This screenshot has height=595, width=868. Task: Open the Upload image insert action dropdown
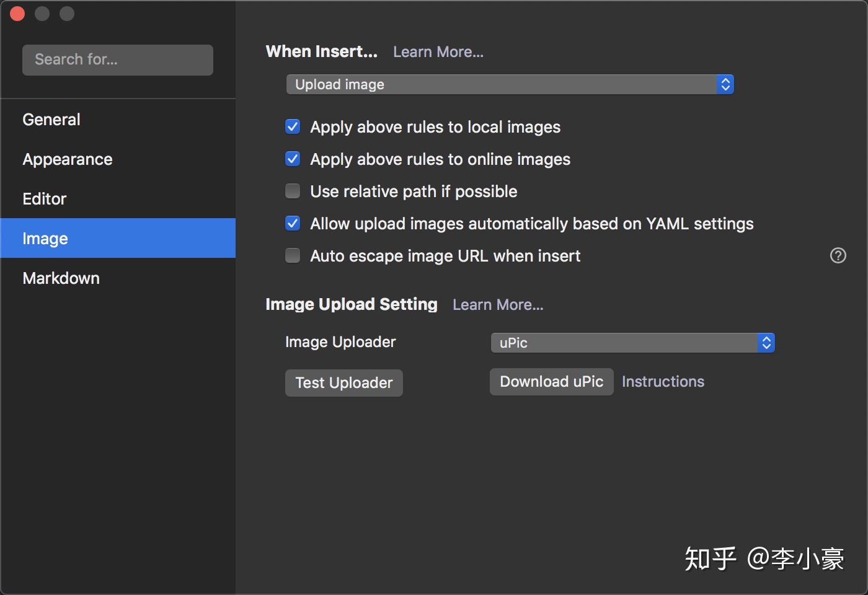(x=510, y=84)
